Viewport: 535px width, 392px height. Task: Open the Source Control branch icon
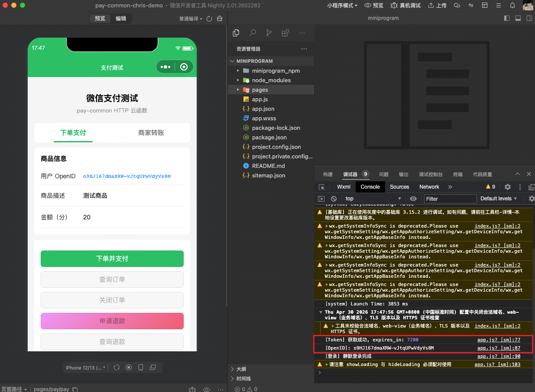pyautogui.click(x=269, y=33)
